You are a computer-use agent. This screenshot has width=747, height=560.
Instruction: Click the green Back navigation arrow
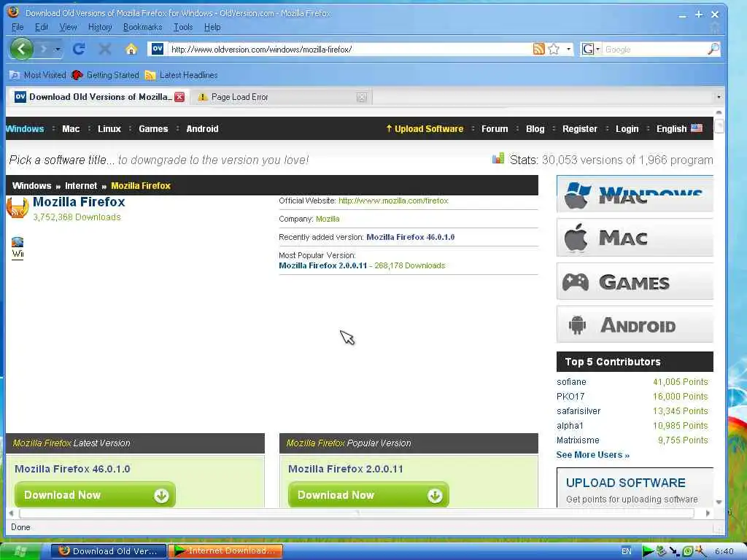point(21,49)
